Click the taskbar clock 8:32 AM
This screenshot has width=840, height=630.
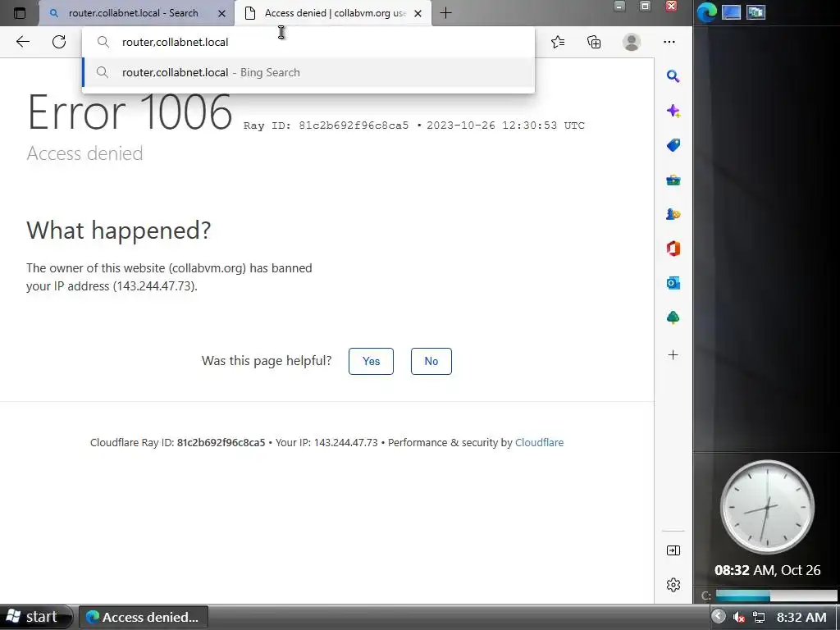[801, 617]
